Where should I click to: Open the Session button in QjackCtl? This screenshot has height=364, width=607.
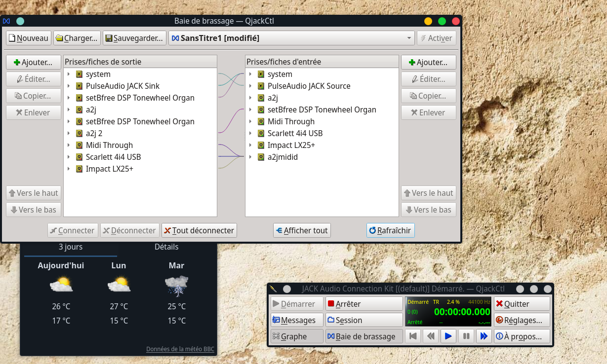point(364,320)
